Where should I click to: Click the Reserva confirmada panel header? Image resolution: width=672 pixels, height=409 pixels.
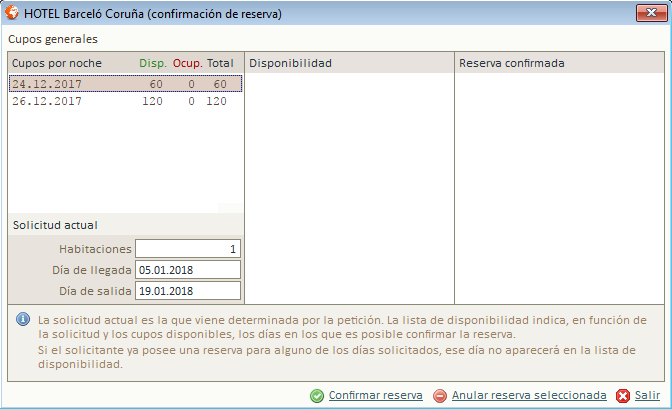pyautogui.click(x=559, y=63)
